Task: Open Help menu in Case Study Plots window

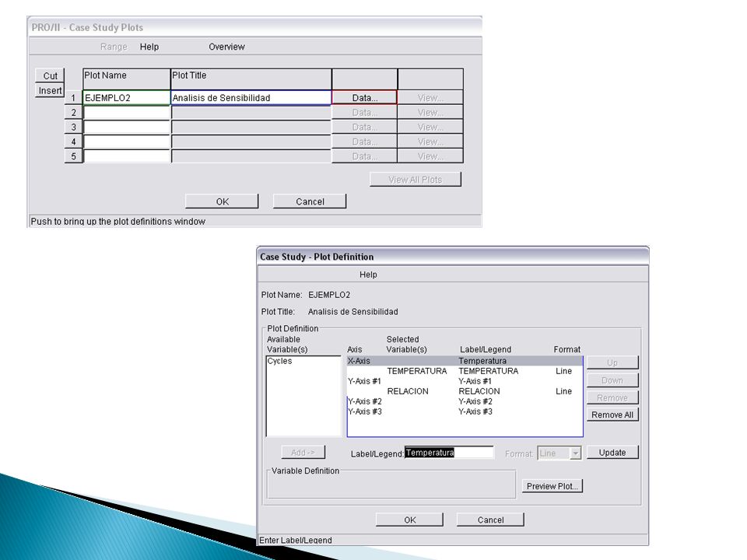Action: point(149,47)
